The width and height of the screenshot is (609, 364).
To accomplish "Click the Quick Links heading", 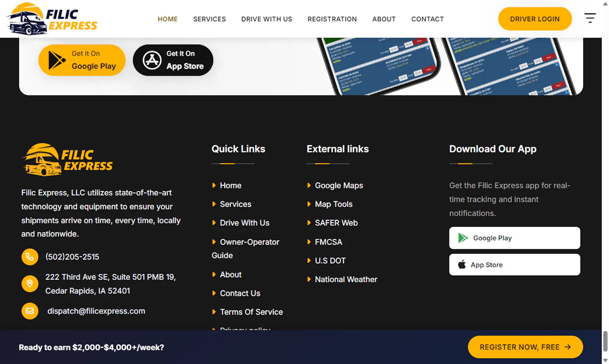I will 238,149.
